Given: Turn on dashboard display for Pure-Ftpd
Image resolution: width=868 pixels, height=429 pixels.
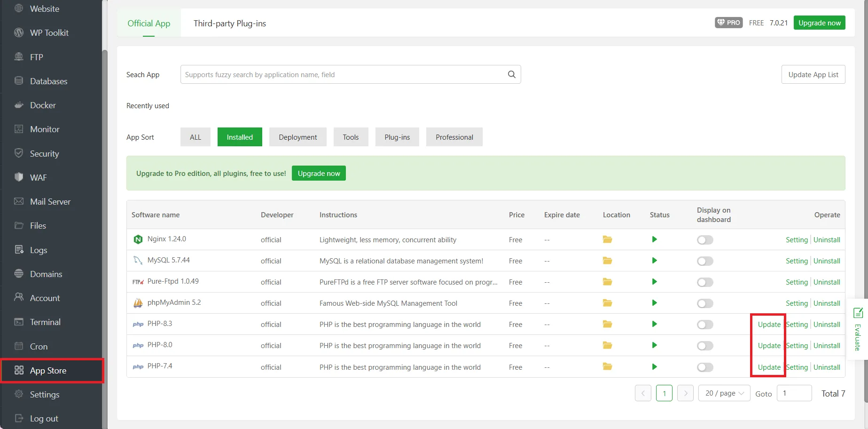Looking at the screenshot, I should [x=705, y=282].
